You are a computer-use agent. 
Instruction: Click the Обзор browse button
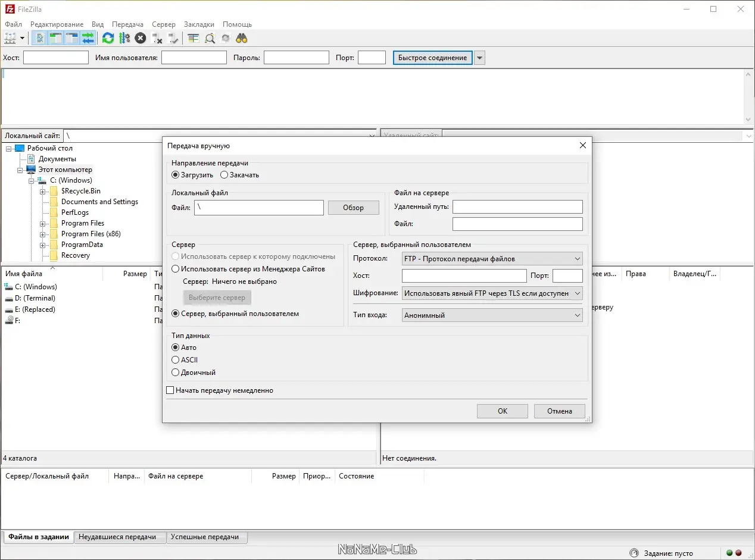point(353,208)
